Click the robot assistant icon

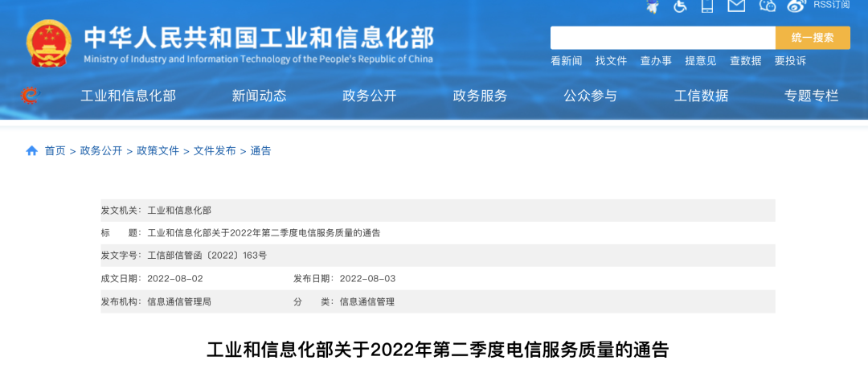click(x=653, y=6)
